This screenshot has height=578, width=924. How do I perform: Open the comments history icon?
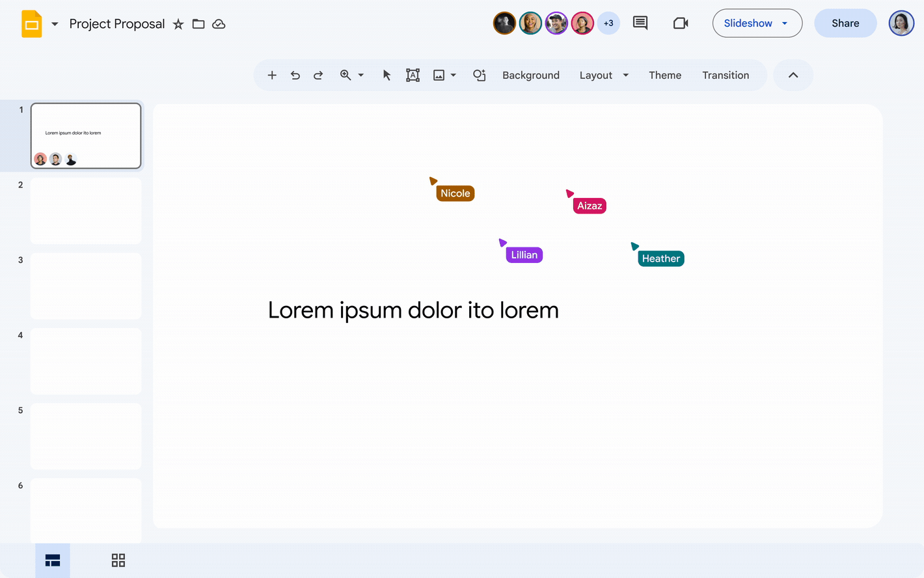[640, 23]
